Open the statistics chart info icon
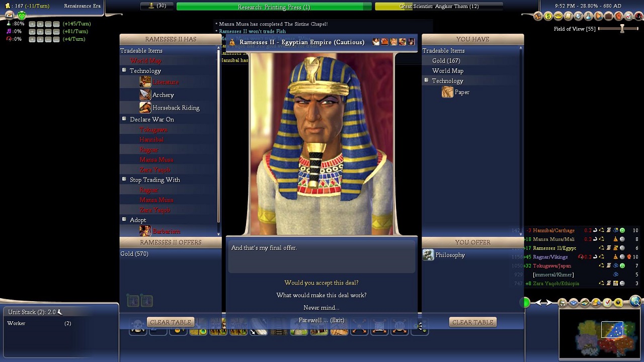644x362 pixels. [628, 16]
